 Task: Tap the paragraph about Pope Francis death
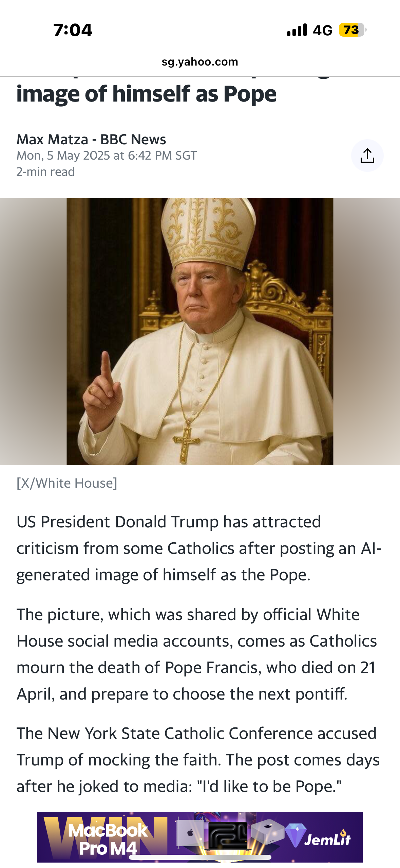click(197, 654)
